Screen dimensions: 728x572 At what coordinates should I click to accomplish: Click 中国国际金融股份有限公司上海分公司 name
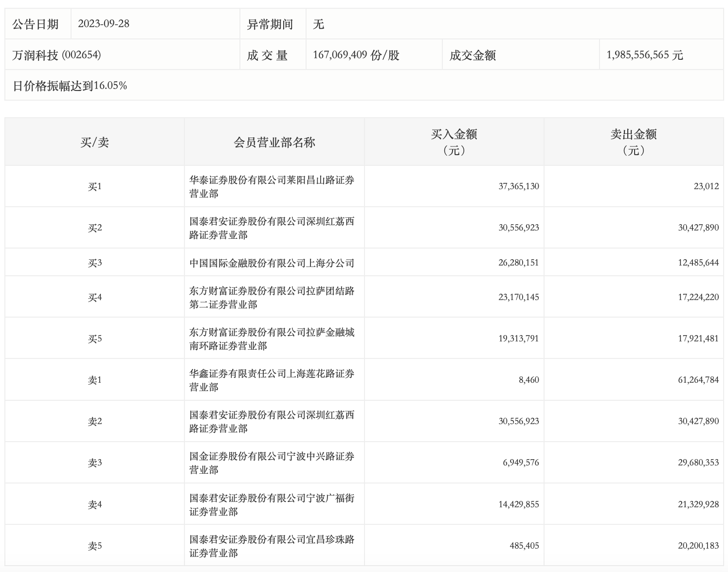click(x=272, y=263)
